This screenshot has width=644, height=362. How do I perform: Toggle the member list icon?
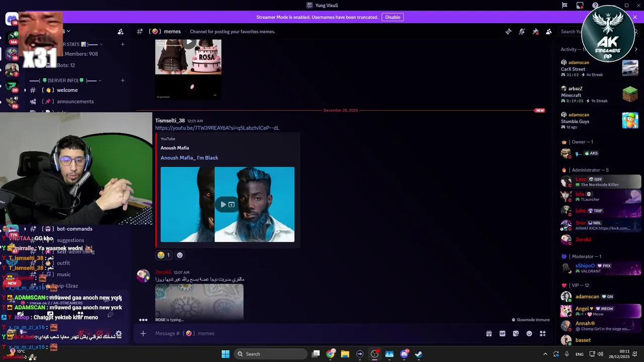pyautogui.click(x=549, y=32)
